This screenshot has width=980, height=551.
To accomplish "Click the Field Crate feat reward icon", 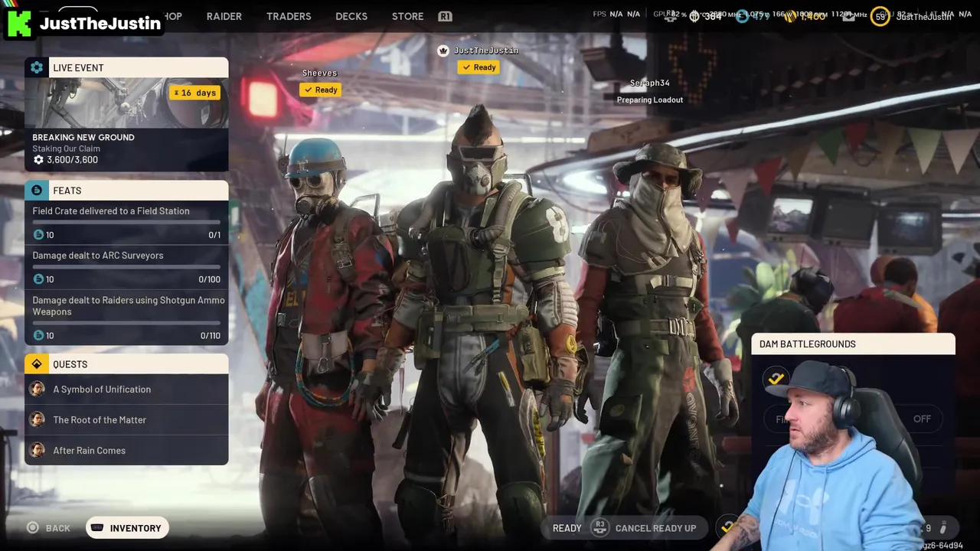I will (x=38, y=235).
